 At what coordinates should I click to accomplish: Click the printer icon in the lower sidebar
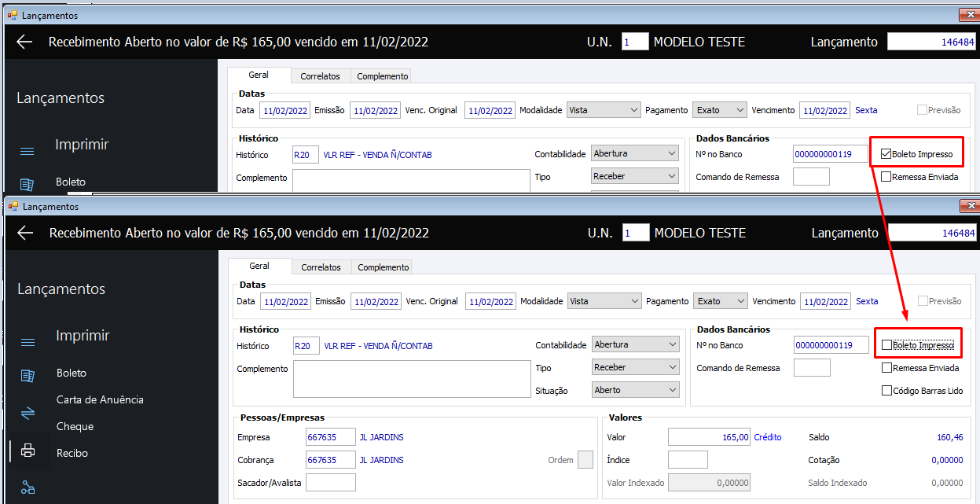[28, 451]
